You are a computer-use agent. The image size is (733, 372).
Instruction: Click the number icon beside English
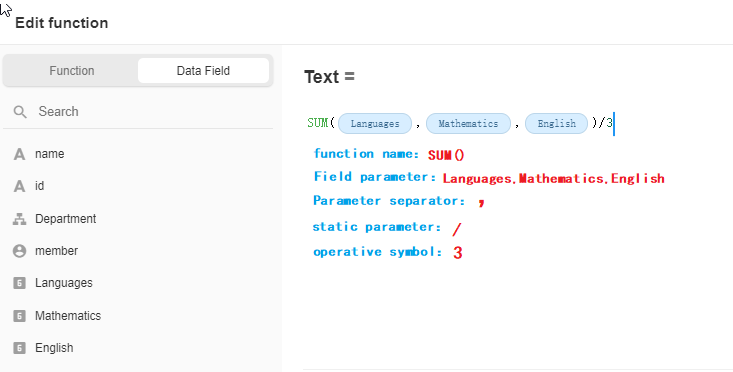tap(19, 348)
